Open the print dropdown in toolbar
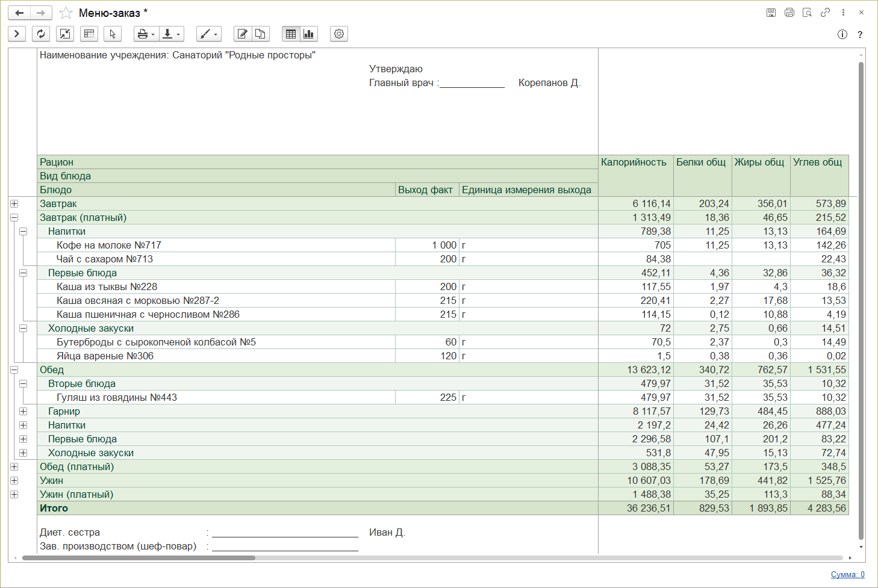The image size is (878, 588). pyautogui.click(x=146, y=34)
